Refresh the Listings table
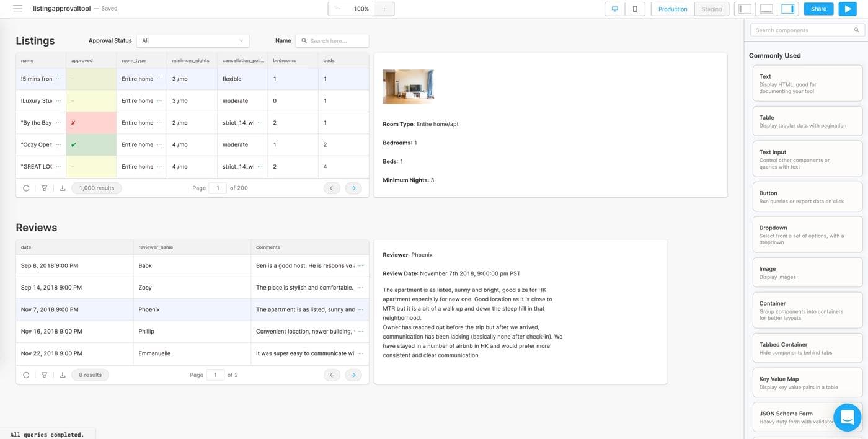868x439 pixels. (26, 188)
